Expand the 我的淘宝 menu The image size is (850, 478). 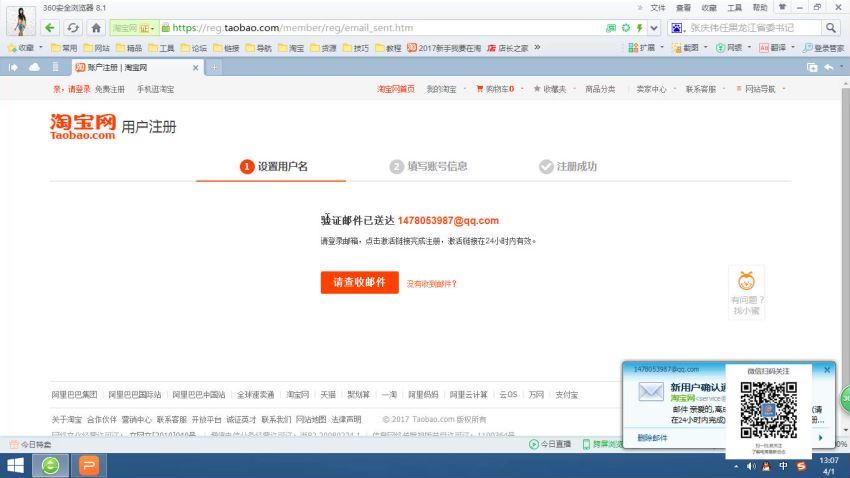[x=445, y=89]
